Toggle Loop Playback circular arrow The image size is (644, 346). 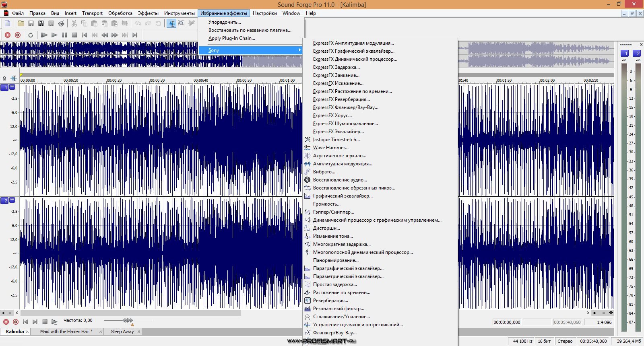pos(31,35)
